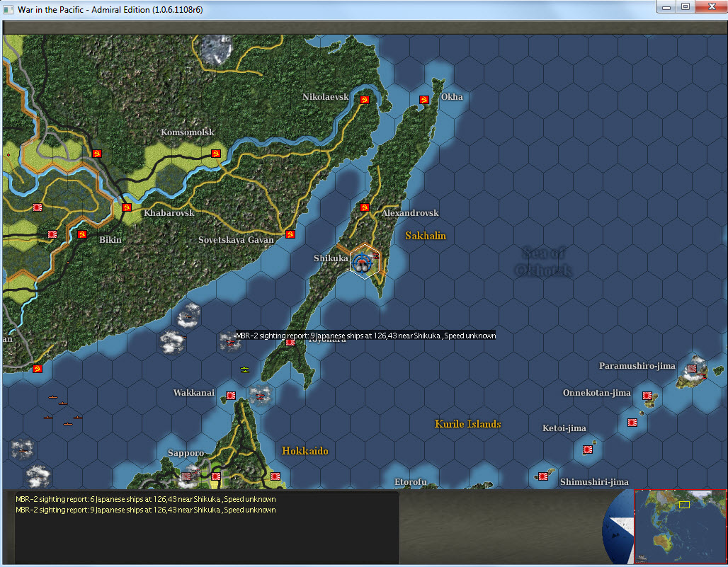Click the Sapporo city label
728x567 pixels.
pos(186,453)
